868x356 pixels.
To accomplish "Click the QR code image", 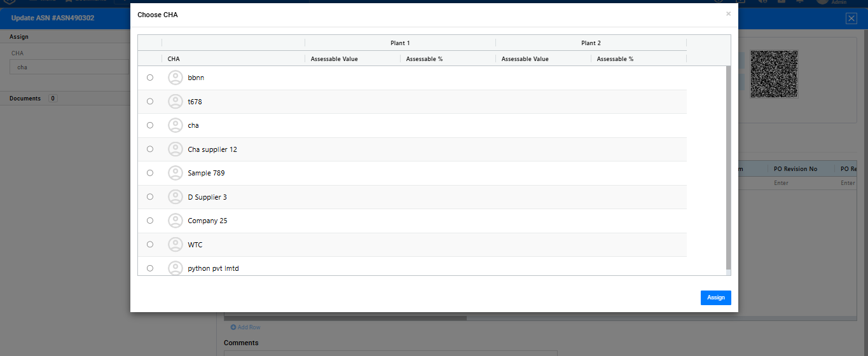I will [x=773, y=74].
